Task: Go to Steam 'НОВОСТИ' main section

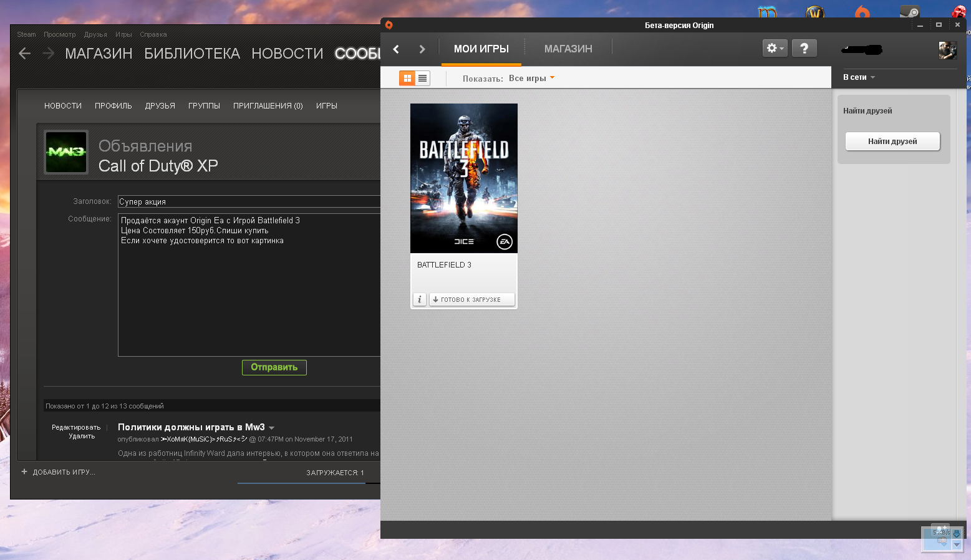Action: point(287,54)
